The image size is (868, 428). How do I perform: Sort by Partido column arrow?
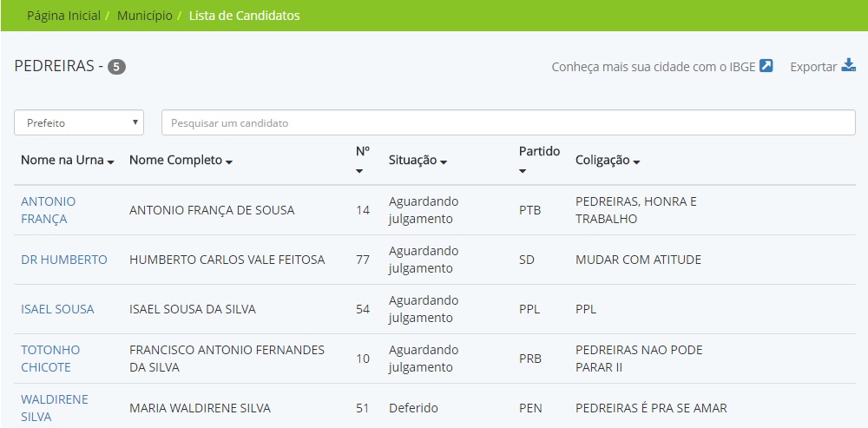[523, 171]
